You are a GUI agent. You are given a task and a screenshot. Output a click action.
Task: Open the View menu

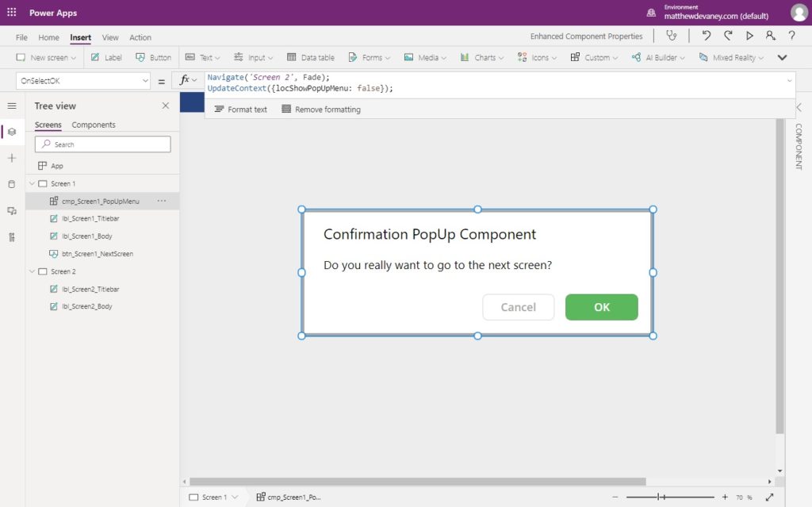[x=109, y=37]
